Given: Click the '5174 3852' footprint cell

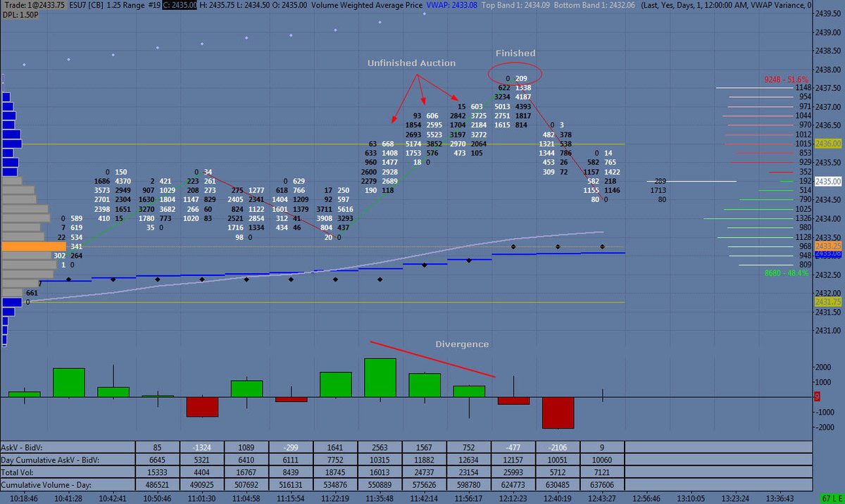Looking at the screenshot, I should pyautogui.click(x=424, y=144).
